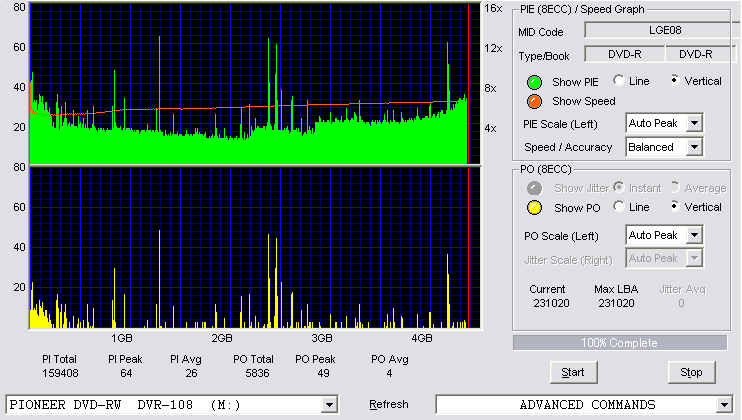Click the PO Peak value 49

pos(323,374)
